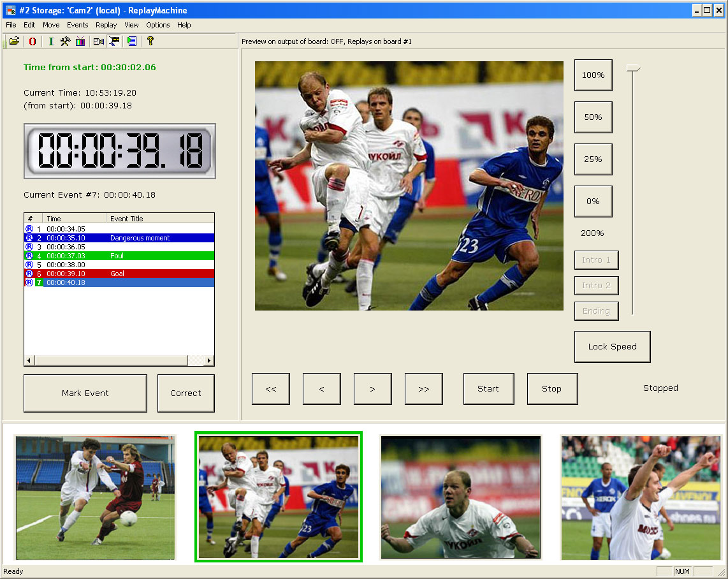Open the Events menu
Screen dimensions: 728x579
pos(77,25)
